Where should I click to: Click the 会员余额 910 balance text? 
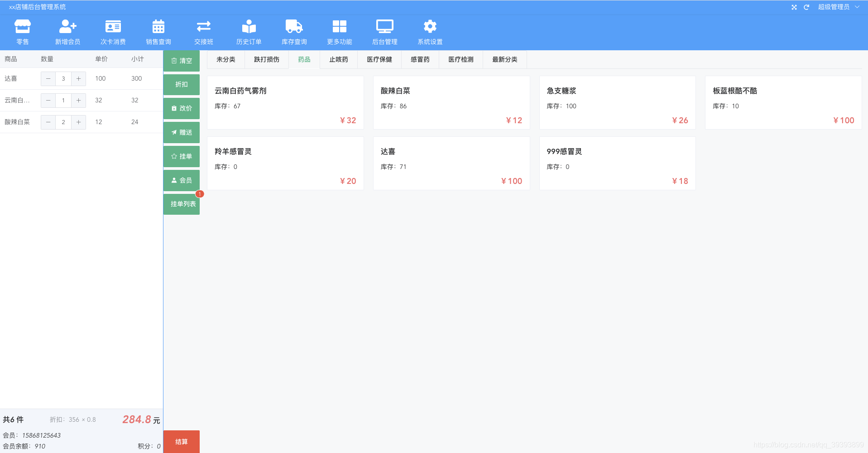point(24,446)
